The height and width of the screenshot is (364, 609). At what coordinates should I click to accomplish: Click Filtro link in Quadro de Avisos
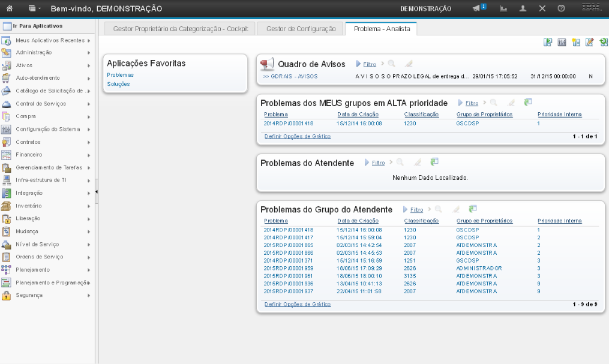click(x=370, y=64)
